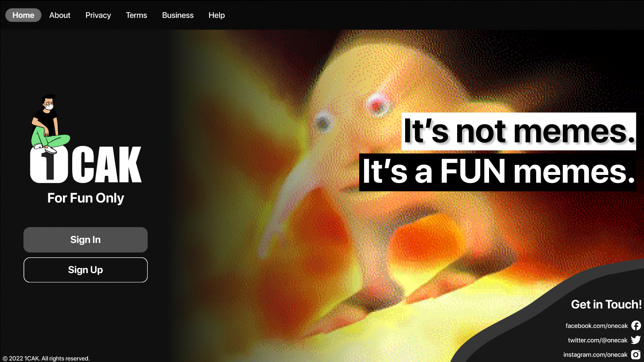Screen dimensions: 644x362
Task: Follow the twitter.com/@onecak link
Action: pos(598,340)
